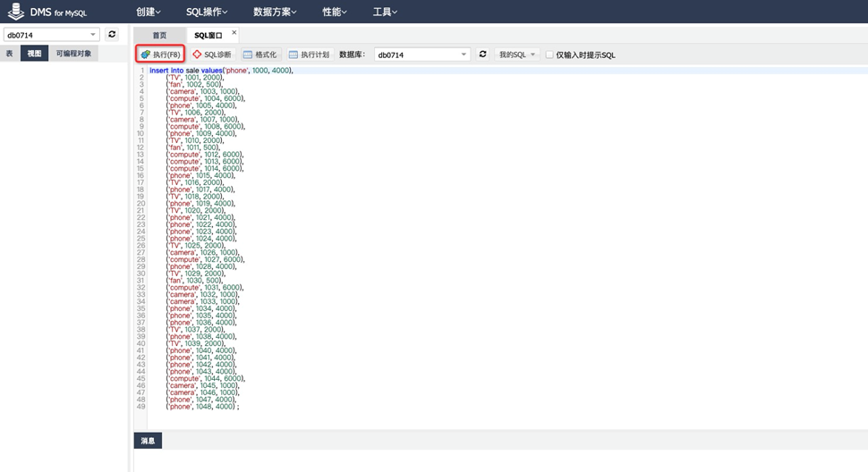This screenshot has height=472, width=868.
Task: Open the 工具 menu
Action: 385,12
